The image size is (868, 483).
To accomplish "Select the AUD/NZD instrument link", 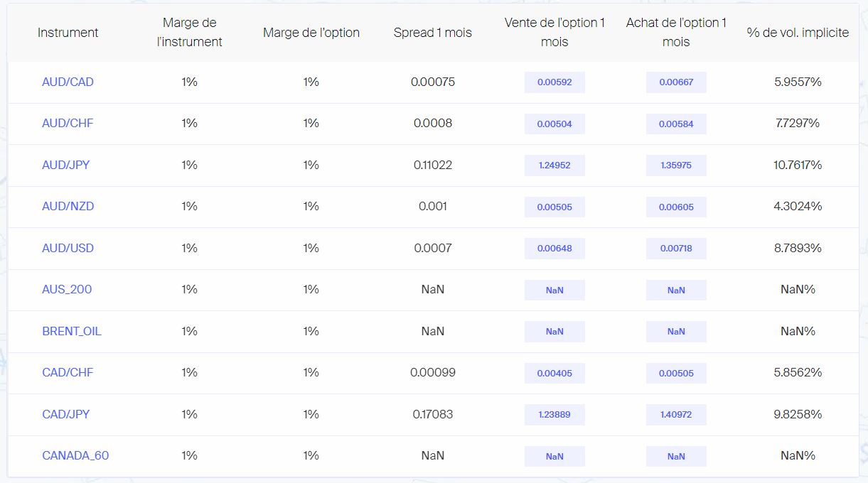I will [x=68, y=207].
